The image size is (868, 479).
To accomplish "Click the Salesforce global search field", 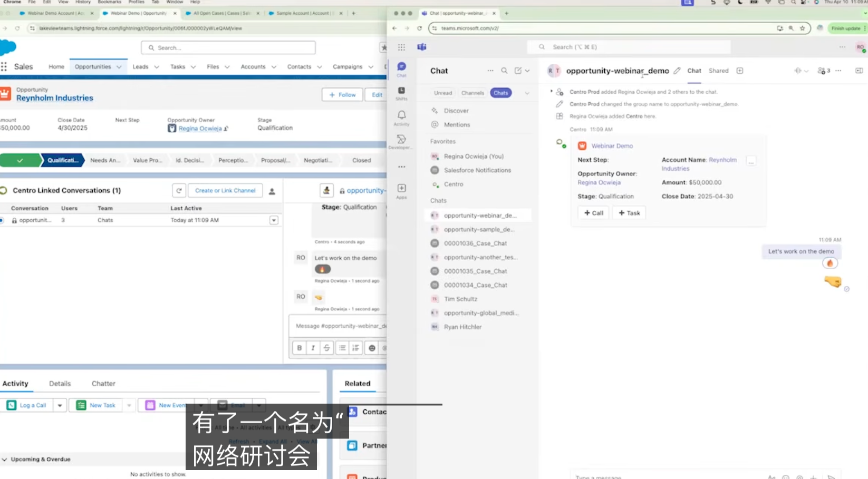I will [x=228, y=48].
